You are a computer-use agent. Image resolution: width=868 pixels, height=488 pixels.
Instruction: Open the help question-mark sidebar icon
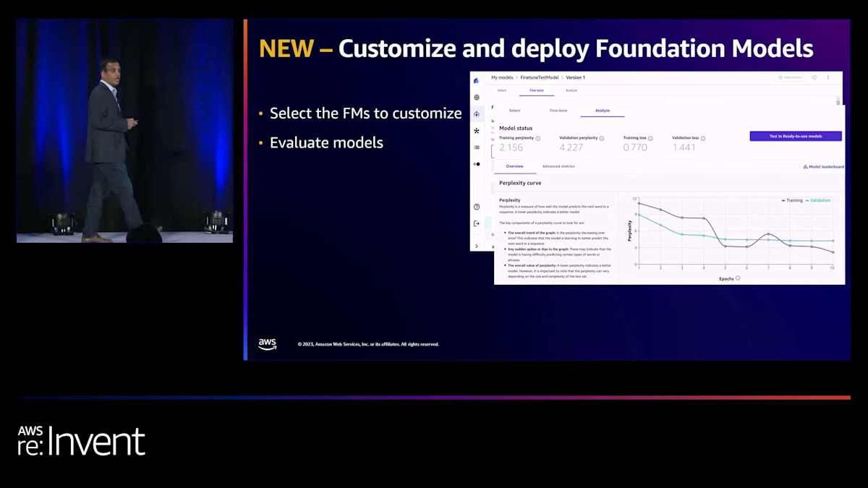476,207
